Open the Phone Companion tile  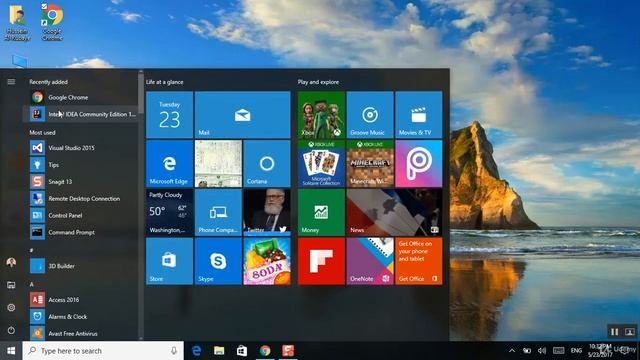pos(218,212)
